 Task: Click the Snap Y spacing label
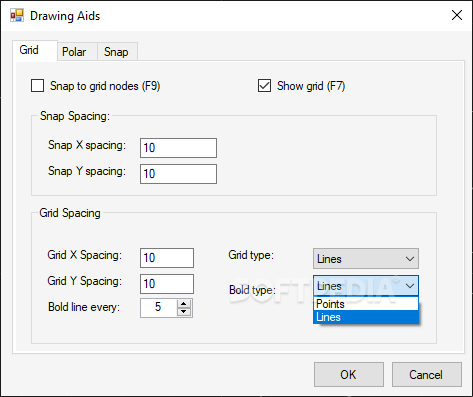pyautogui.click(x=87, y=171)
